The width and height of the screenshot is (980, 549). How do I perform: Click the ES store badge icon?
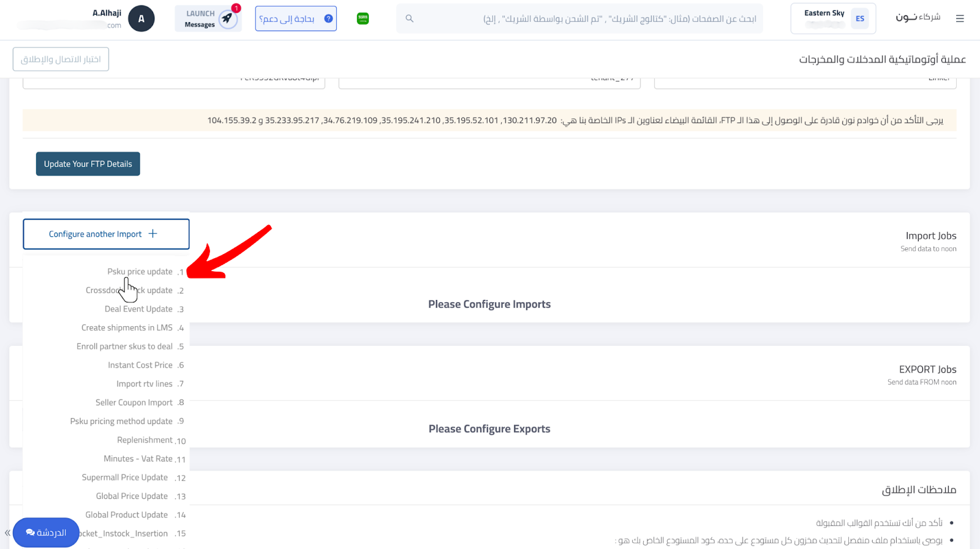click(x=860, y=18)
